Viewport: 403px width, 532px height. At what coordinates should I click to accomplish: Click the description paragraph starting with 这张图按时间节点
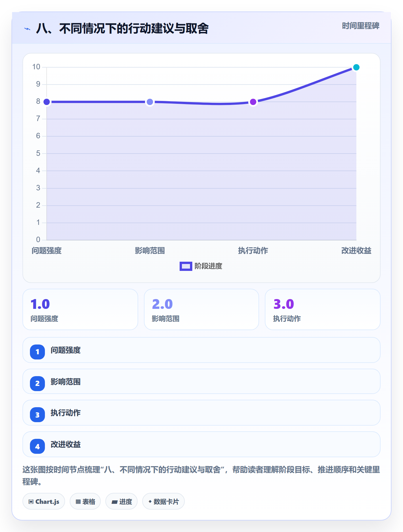[x=201, y=476]
